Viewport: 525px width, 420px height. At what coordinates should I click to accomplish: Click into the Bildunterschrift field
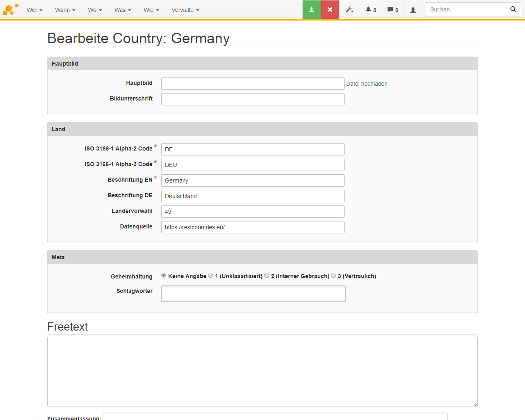[x=253, y=99]
